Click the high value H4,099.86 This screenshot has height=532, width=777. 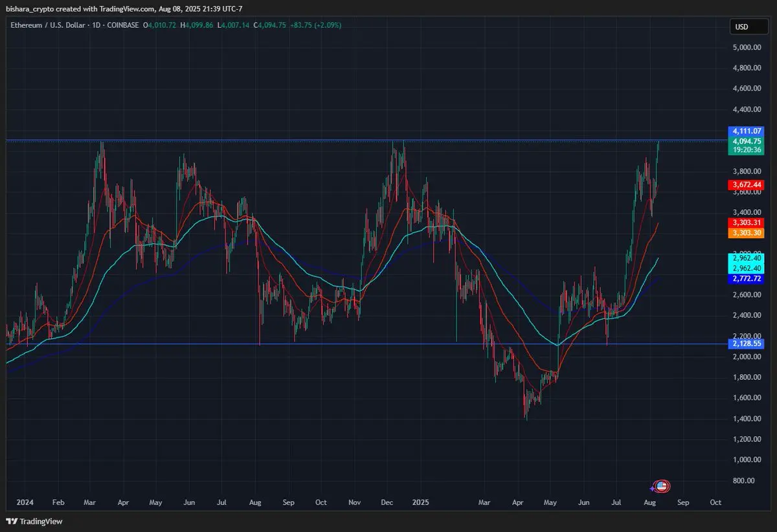[x=197, y=25]
